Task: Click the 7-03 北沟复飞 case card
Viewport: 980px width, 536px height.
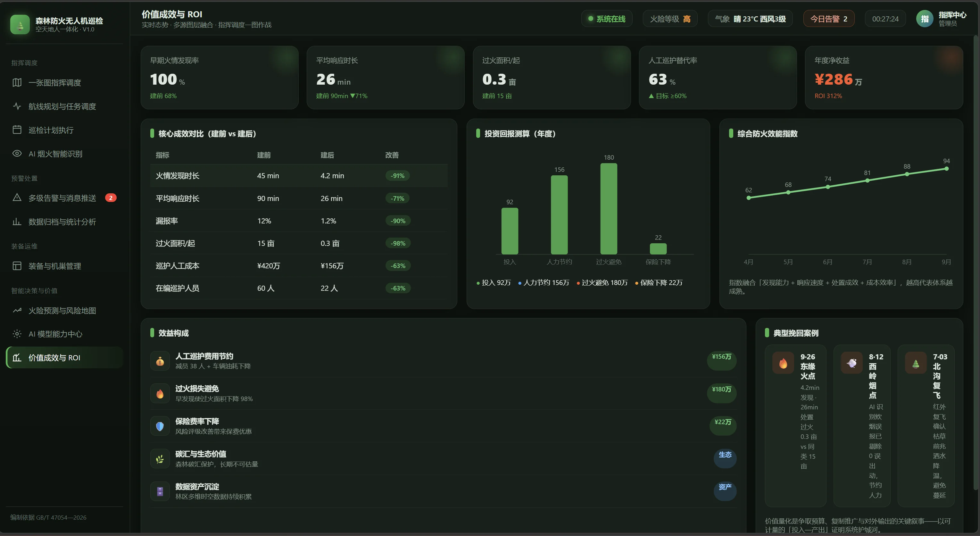Action: point(926,426)
